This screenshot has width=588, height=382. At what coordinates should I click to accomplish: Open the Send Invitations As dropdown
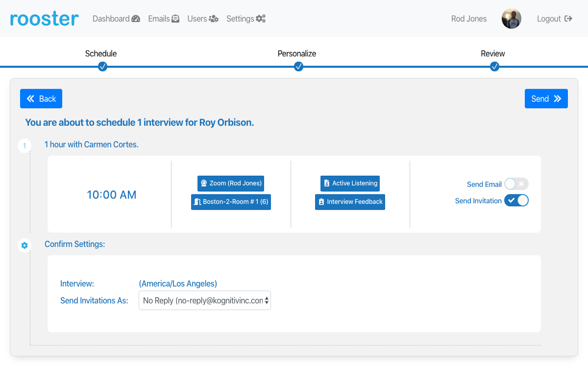[x=204, y=301]
